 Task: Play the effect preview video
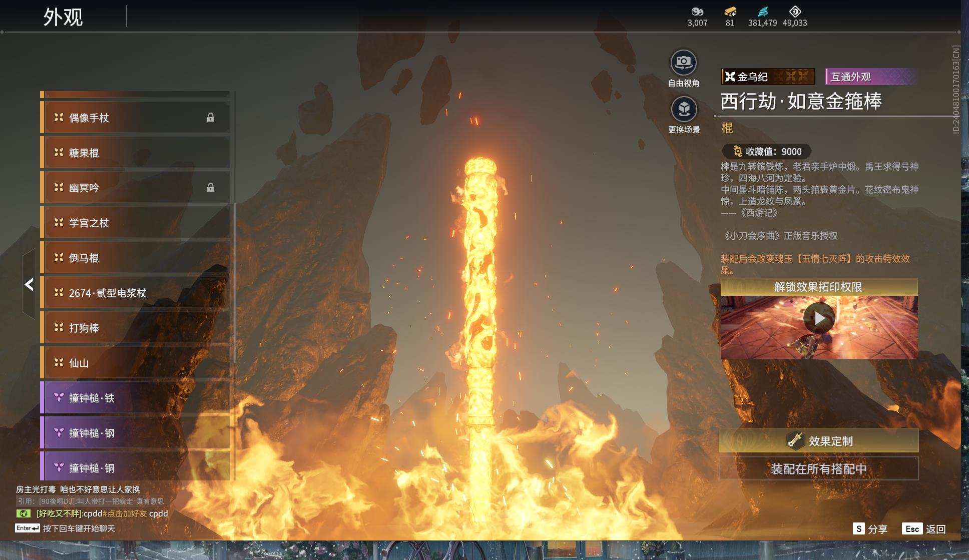coord(819,318)
